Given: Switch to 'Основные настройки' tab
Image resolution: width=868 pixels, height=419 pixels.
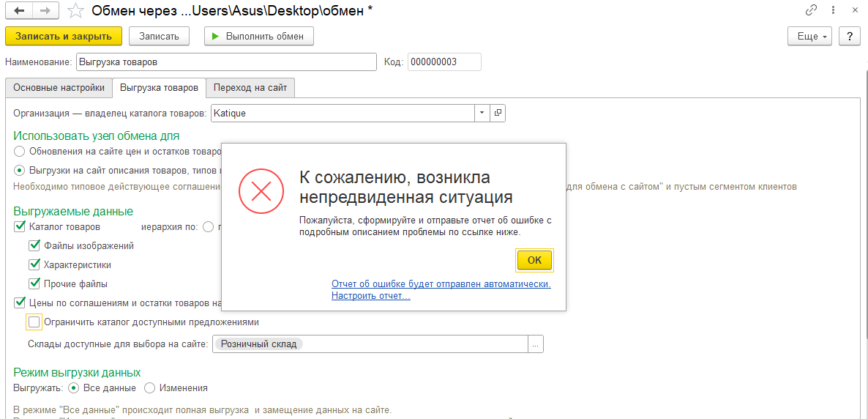Looking at the screenshot, I should (x=59, y=88).
